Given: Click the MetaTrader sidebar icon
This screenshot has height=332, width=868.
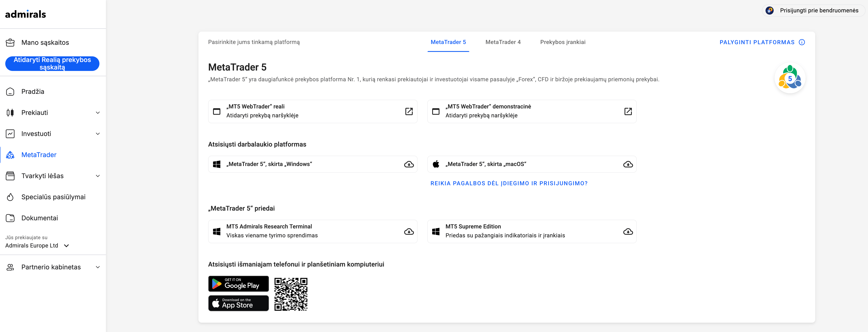Looking at the screenshot, I should [x=10, y=155].
